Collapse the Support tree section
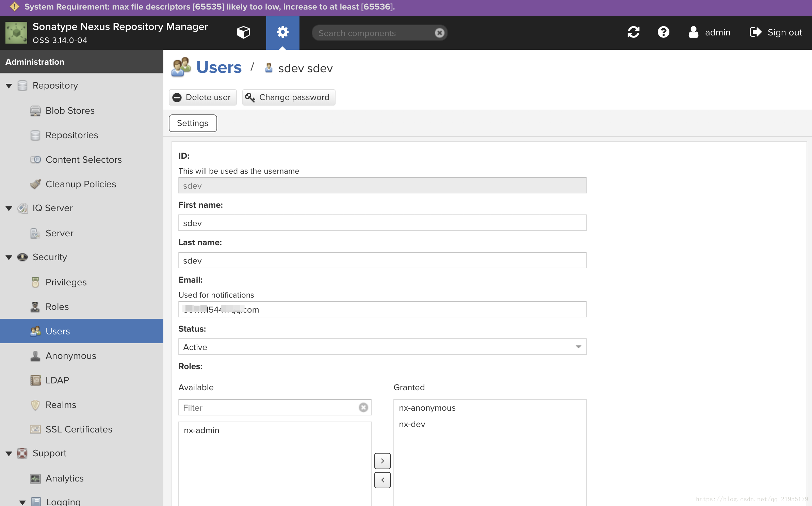 [9, 454]
